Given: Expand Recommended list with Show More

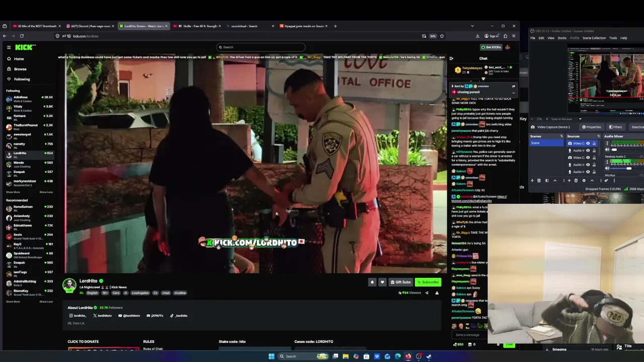Looking at the screenshot, I should (13, 302).
